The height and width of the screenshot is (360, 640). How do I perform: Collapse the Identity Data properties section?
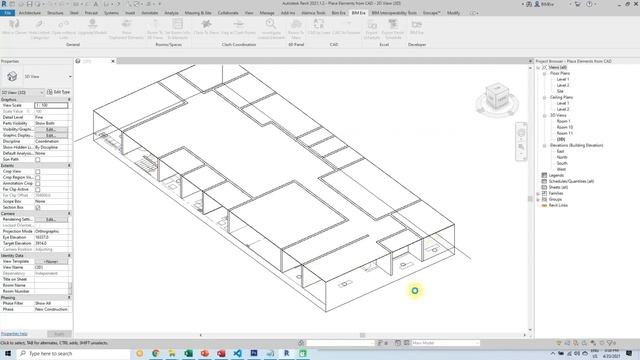pyautogui.click(x=69, y=256)
